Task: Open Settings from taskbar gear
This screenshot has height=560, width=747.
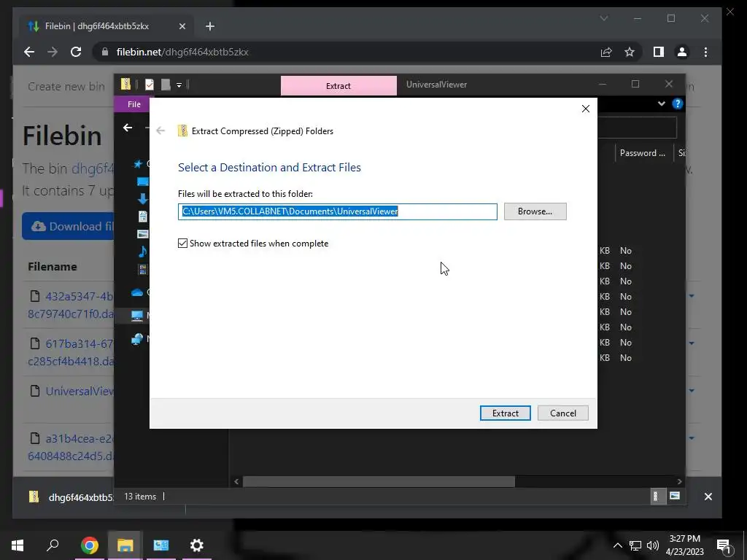Action: tap(196, 545)
